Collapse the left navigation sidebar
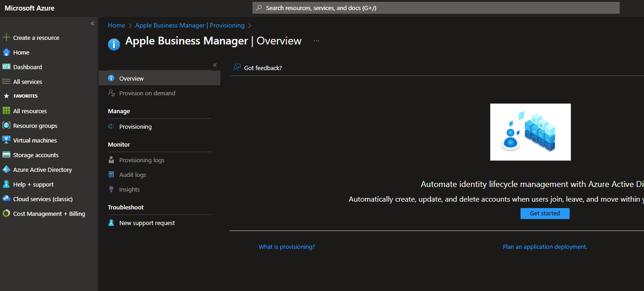Image resolution: width=644 pixels, height=291 pixels. click(x=92, y=23)
